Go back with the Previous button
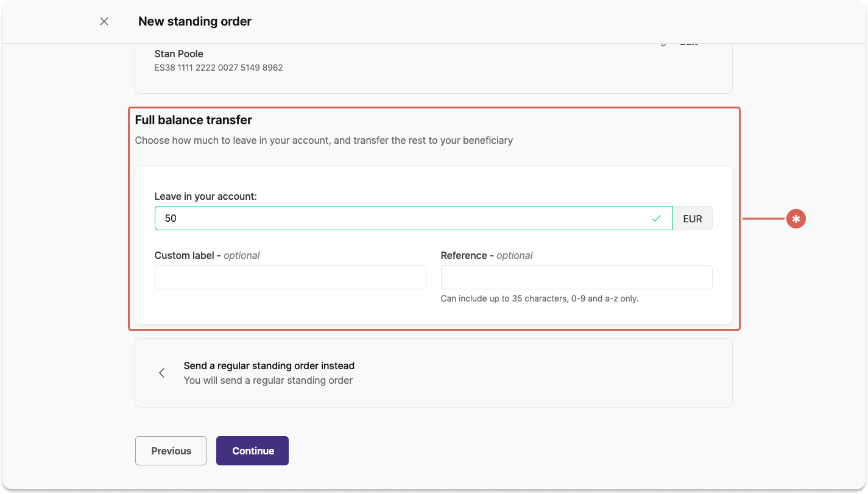The width and height of the screenshot is (868, 494). [x=171, y=451]
